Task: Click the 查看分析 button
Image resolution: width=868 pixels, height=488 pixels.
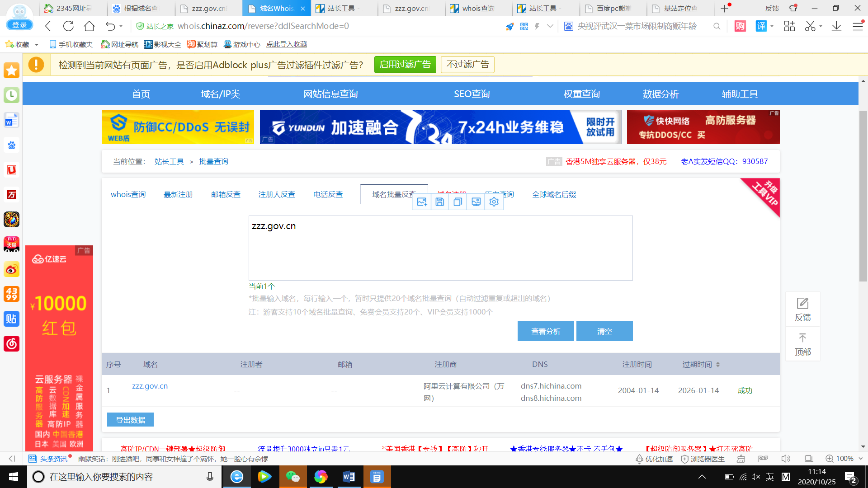Action: [546, 331]
